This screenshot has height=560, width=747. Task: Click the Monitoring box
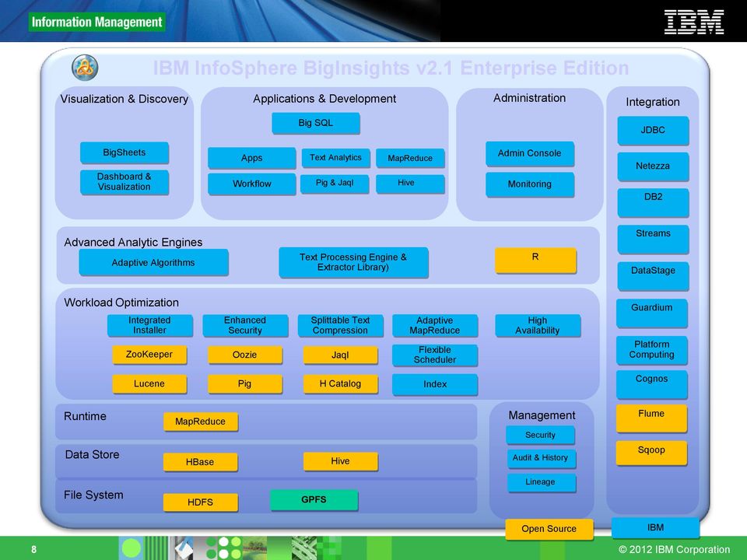[x=530, y=184]
